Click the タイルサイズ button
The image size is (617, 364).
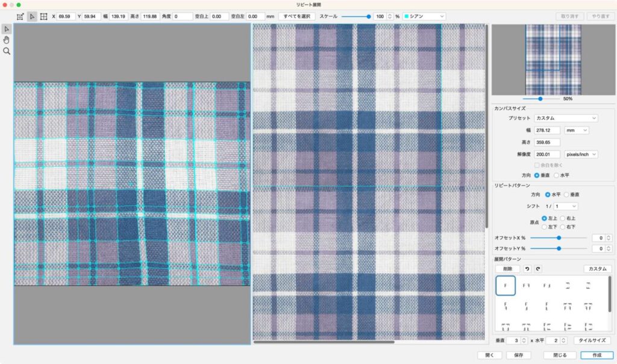coord(592,340)
